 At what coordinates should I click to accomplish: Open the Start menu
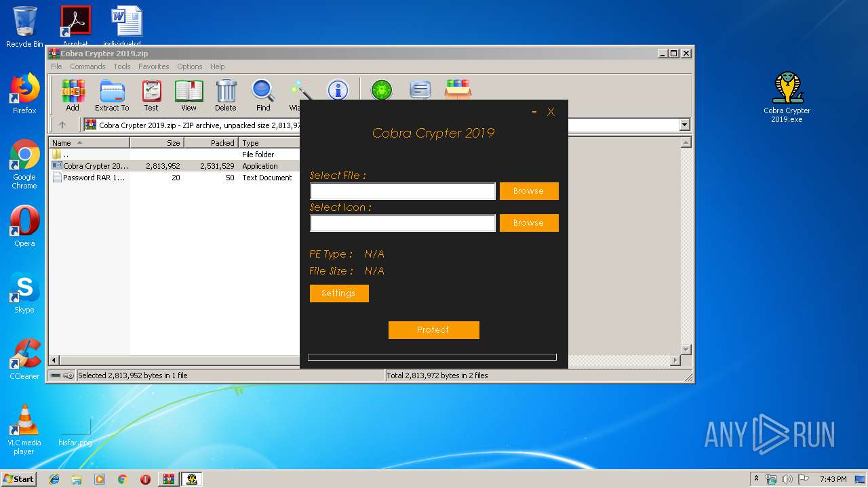point(19,479)
